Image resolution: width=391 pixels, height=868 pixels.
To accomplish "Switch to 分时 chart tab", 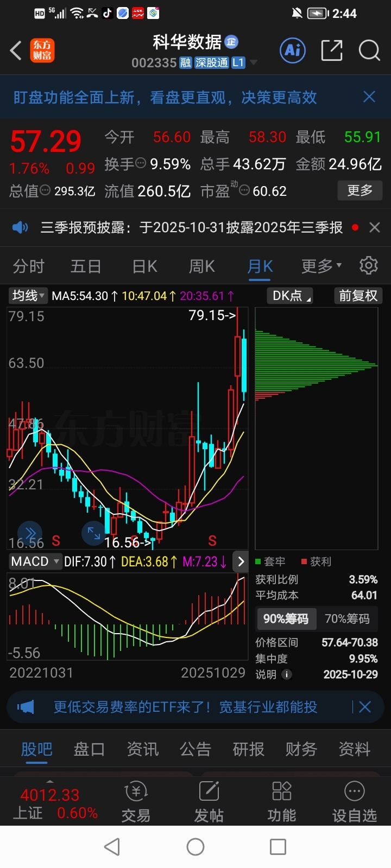I will point(29,266).
